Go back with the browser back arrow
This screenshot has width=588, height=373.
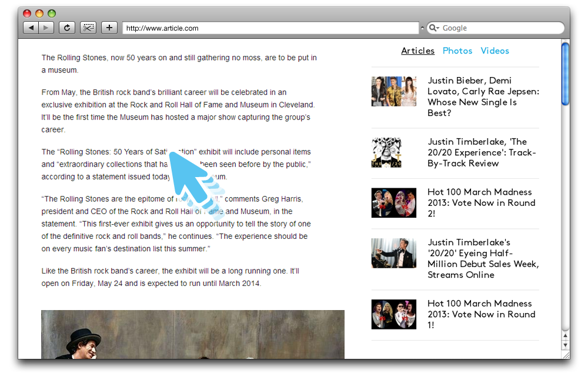[31, 28]
